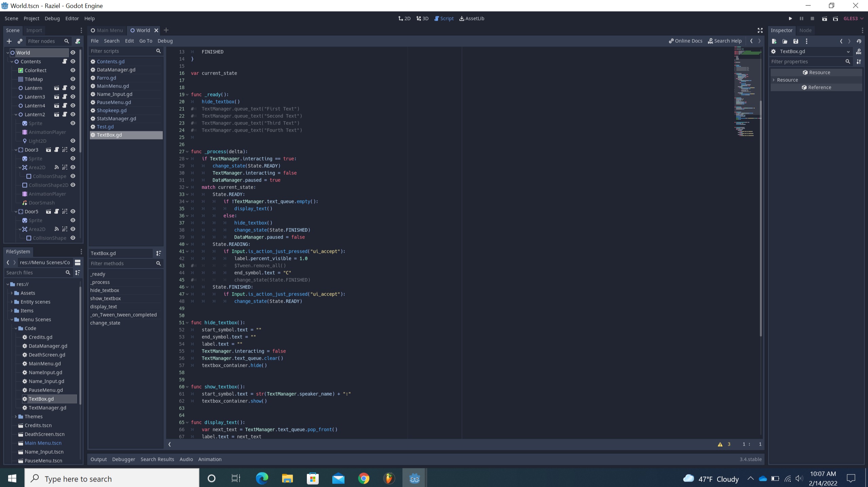Click inside the Filter scripts search field
Viewport: 868px width, 487px height.
(x=122, y=51)
